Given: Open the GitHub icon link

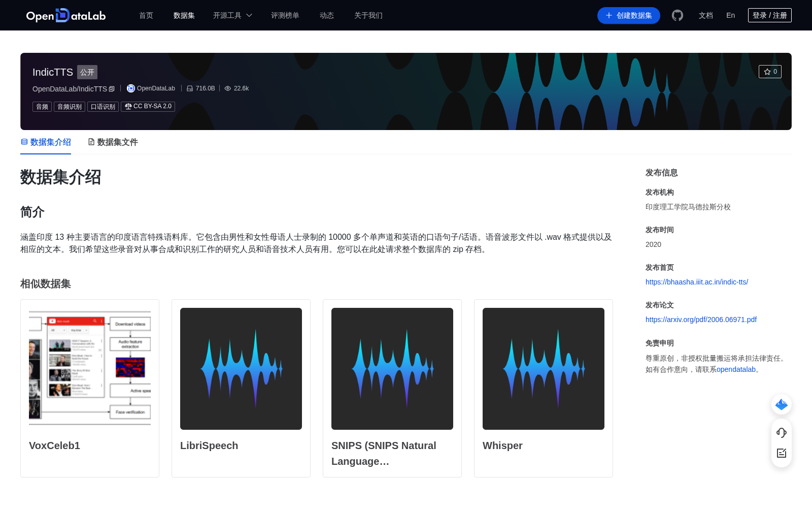Looking at the screenshot, I should tap(678, 15).
